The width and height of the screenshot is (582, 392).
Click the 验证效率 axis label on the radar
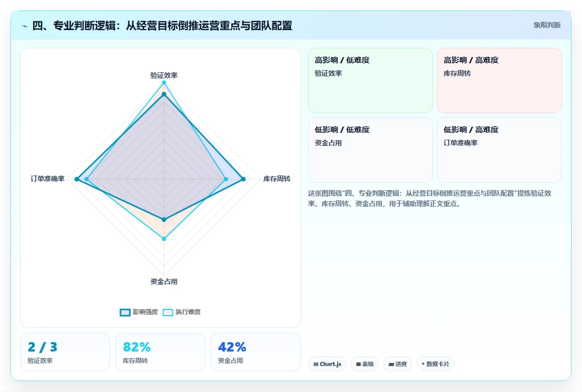coord(164,75)
